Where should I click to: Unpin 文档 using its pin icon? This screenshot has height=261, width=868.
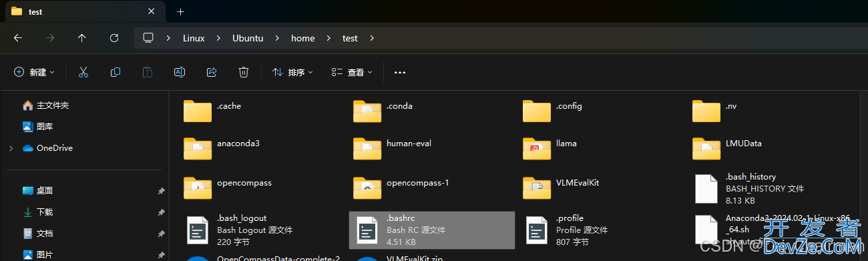(161, 234)
